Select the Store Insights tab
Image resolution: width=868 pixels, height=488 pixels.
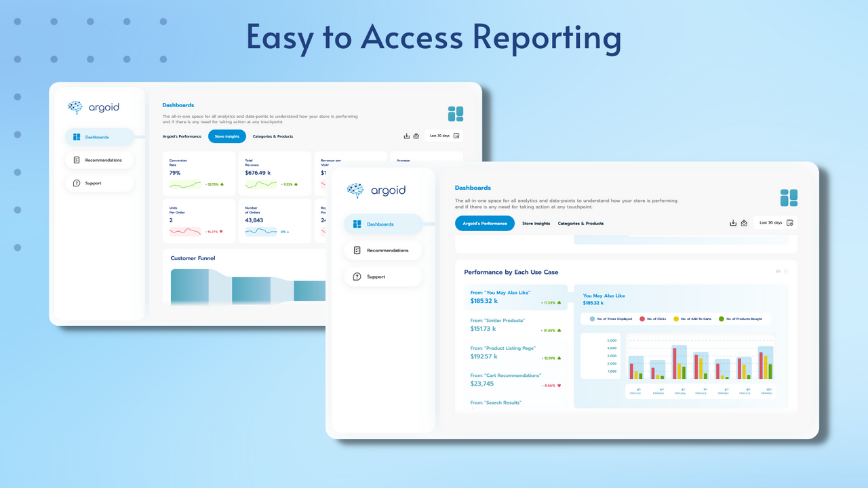(x=536, y=223)
